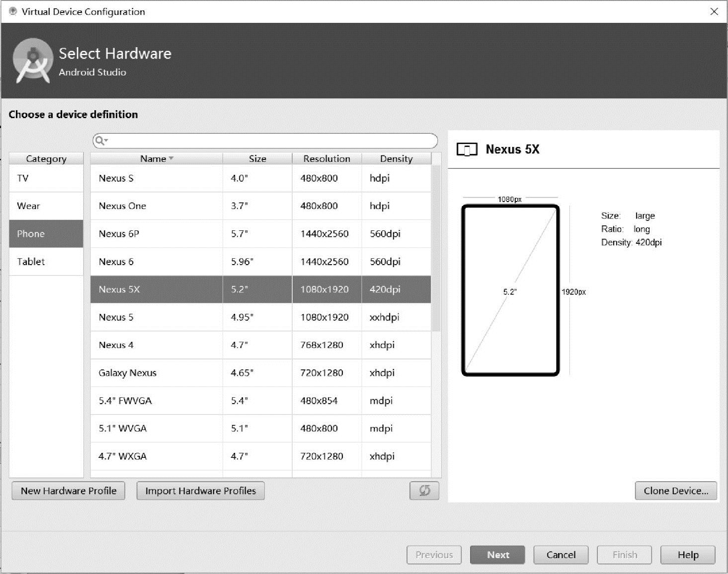
Task: Select the Wear category
Action: (x=46, y=206)
